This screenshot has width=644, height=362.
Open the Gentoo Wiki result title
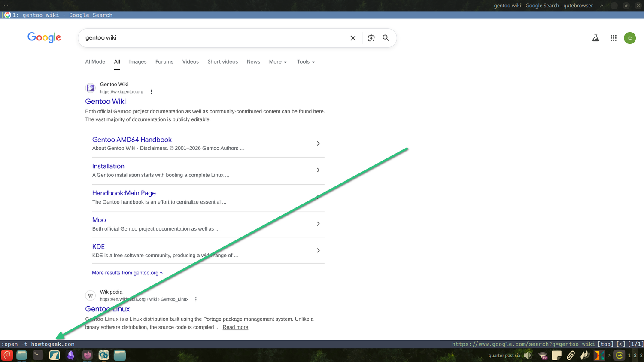(x=105, y=101)
